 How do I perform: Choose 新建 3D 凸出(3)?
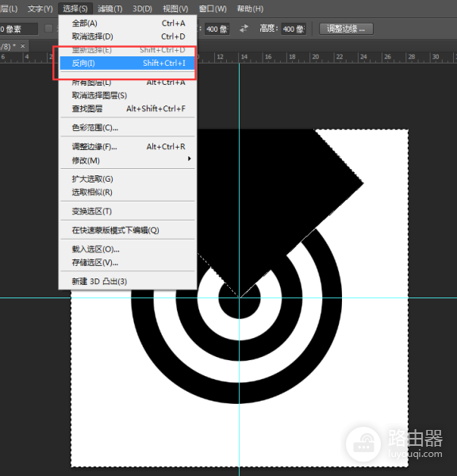[128, 282]
